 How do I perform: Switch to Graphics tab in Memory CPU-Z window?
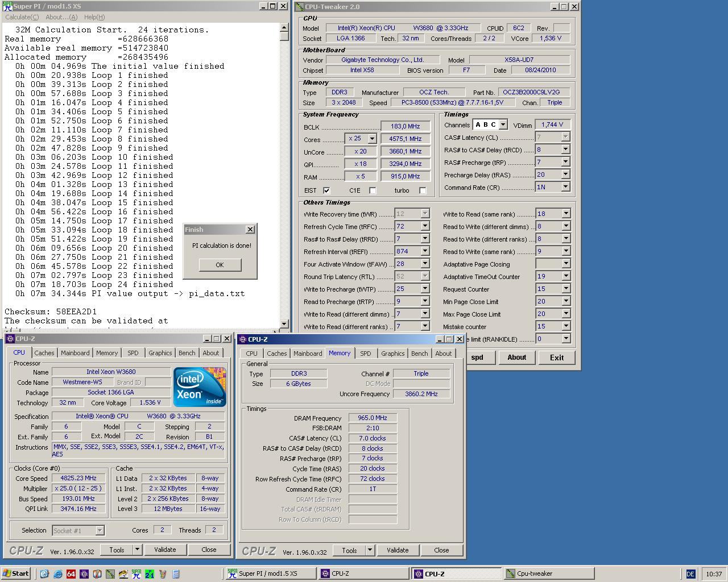393,354
